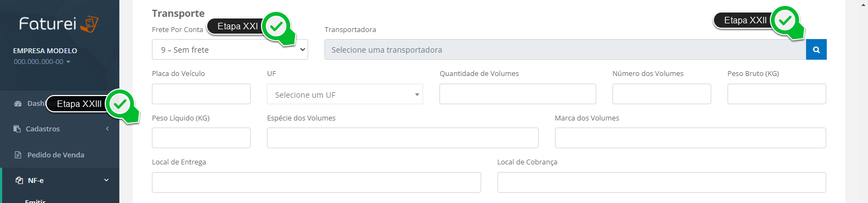This screenshot has height=203, width=868.
Task: Click the Faturei logo icon
Action: pyautogui.click(x=89, y=24)
